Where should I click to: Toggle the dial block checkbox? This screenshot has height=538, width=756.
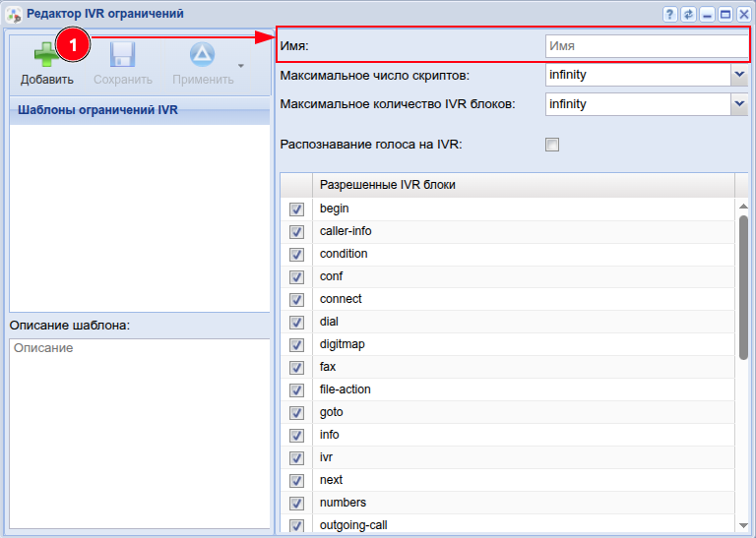click(x=296, y=323)
